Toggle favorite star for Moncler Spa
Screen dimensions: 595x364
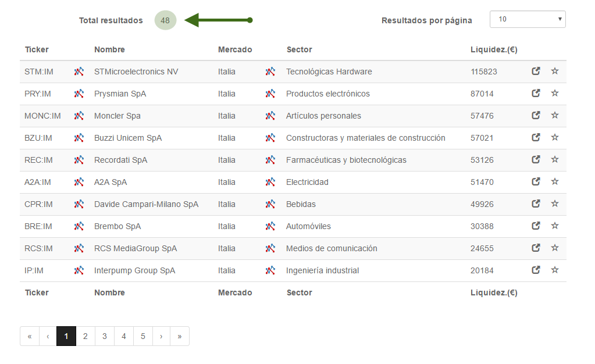point(555,115)
